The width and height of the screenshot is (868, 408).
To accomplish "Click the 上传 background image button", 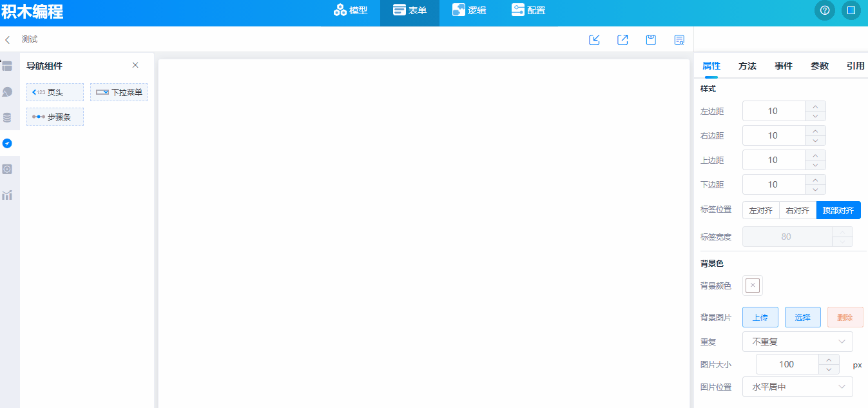I will click(760, 317).
